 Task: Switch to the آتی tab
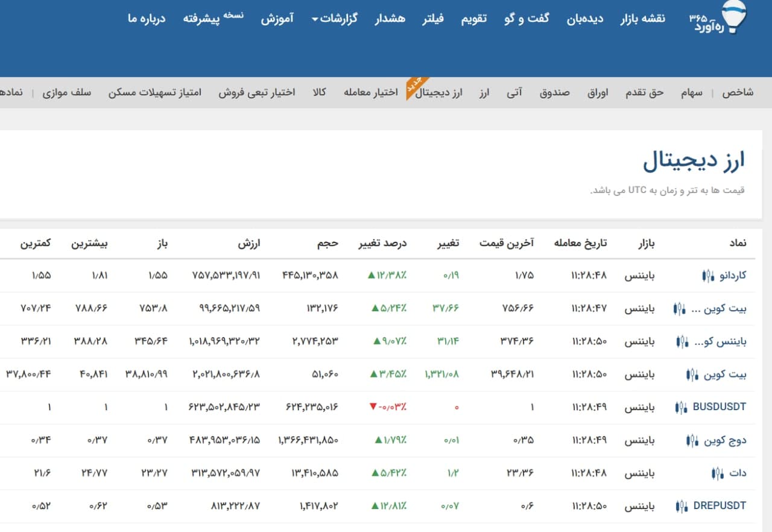[x=514, y=93]
